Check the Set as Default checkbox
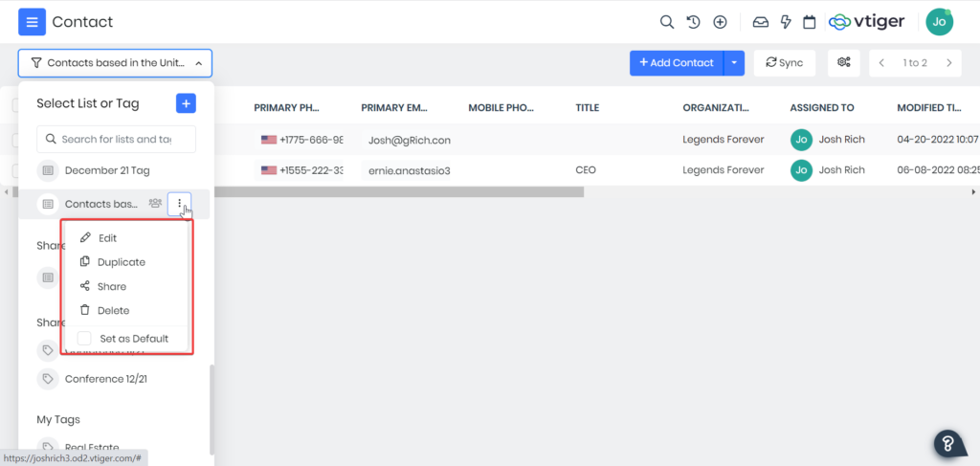 click(84, 339)
